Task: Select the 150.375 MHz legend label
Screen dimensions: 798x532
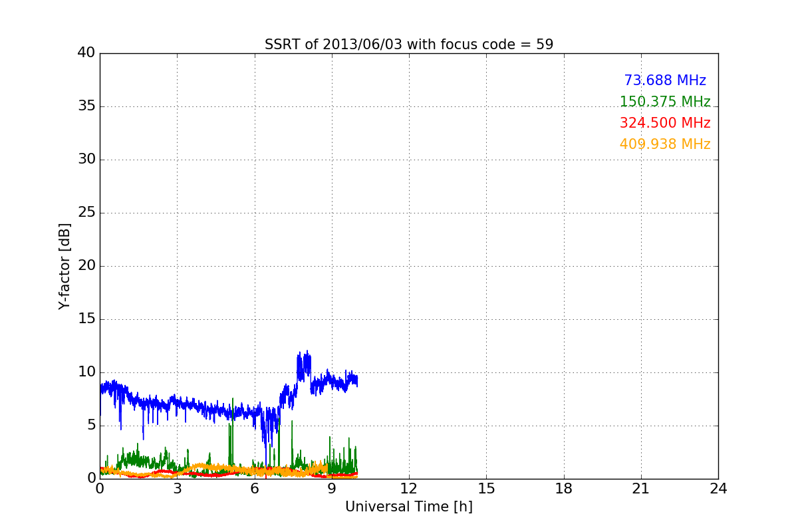Action: click(x=665, y=102)
